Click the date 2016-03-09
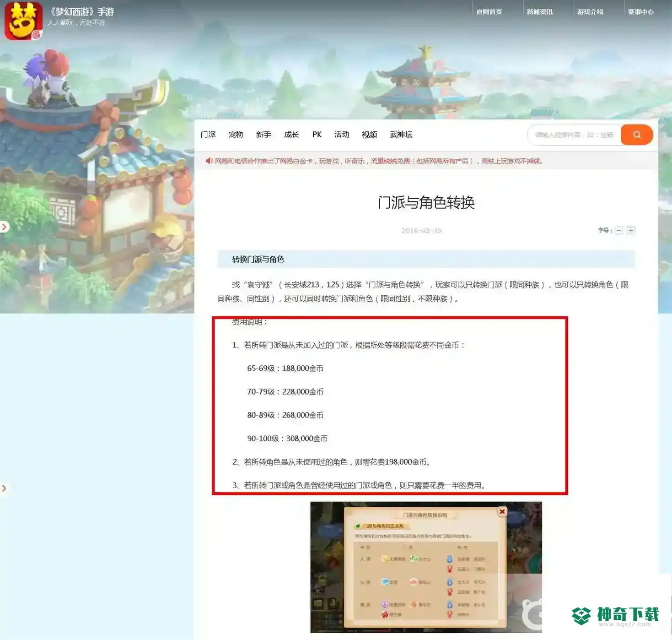The height and width of the screenshot is (640, 672). click(421, 231)
